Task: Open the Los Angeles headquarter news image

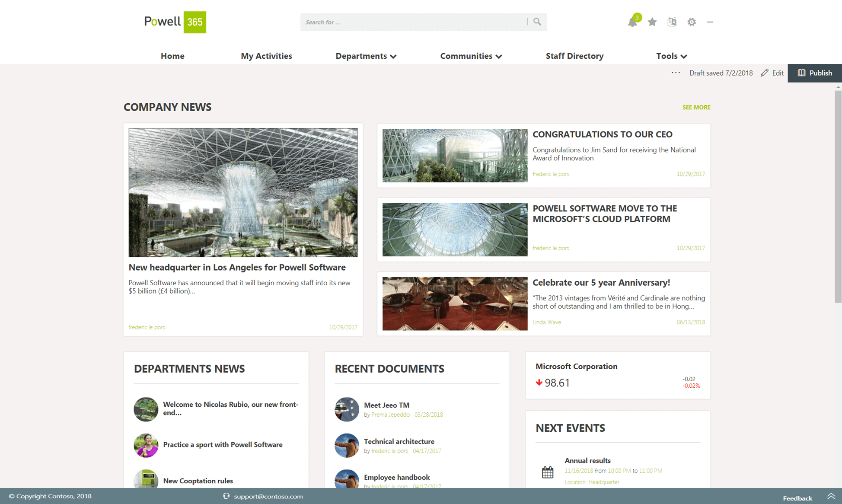Action: click(243, 192)
